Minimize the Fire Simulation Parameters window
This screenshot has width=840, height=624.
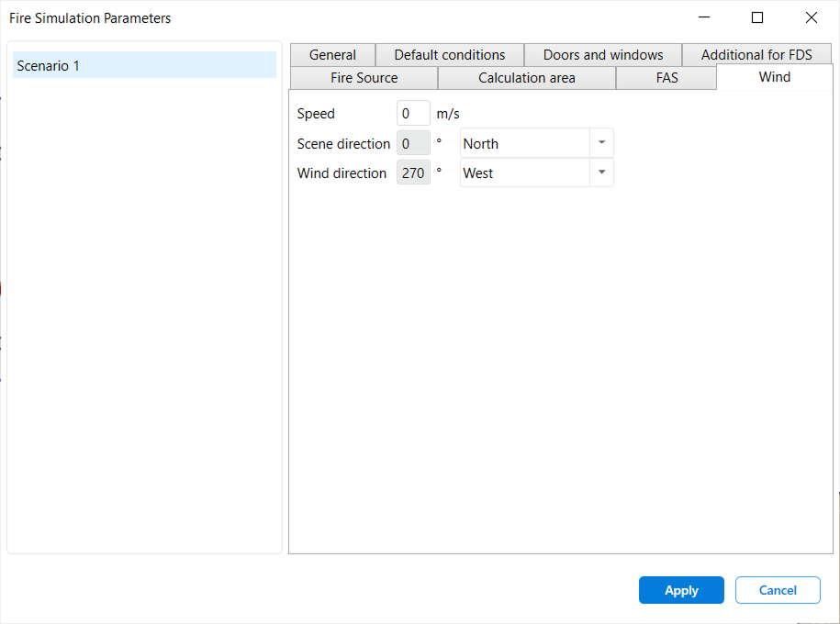point(704,17)
